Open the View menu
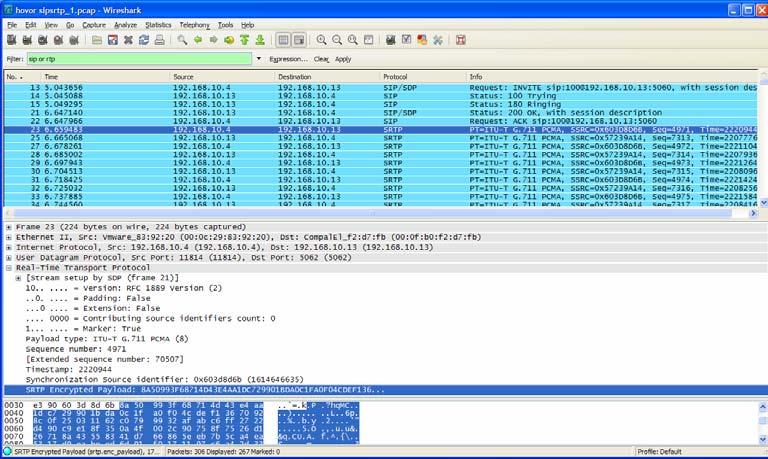 coord(51,24)
